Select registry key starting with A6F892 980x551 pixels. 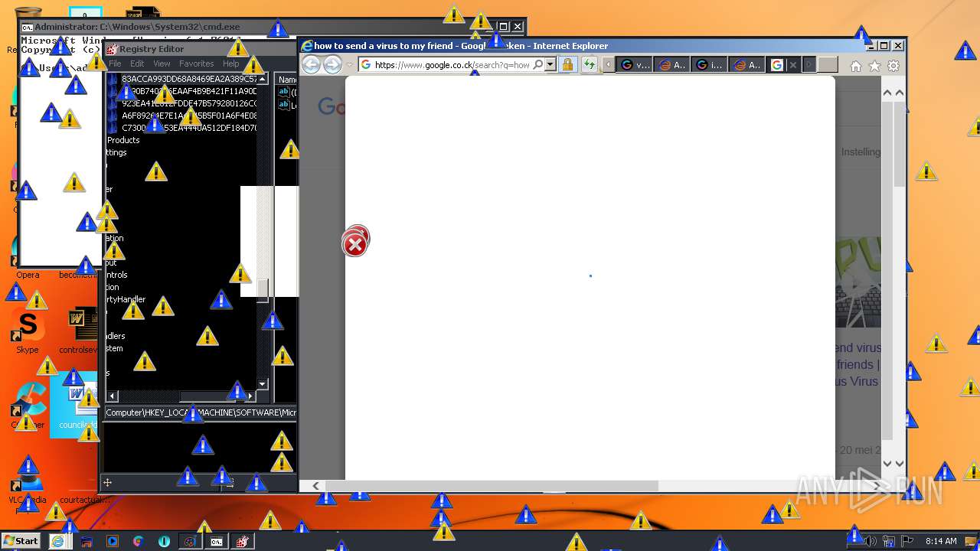click(189, 116)
